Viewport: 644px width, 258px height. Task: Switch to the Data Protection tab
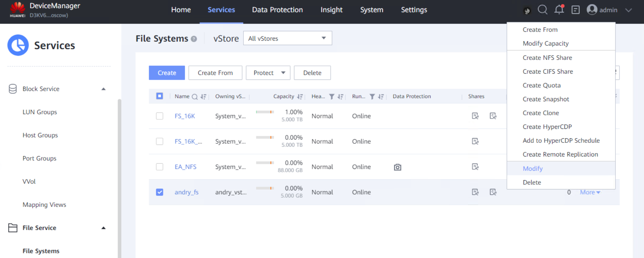point(277,10)
